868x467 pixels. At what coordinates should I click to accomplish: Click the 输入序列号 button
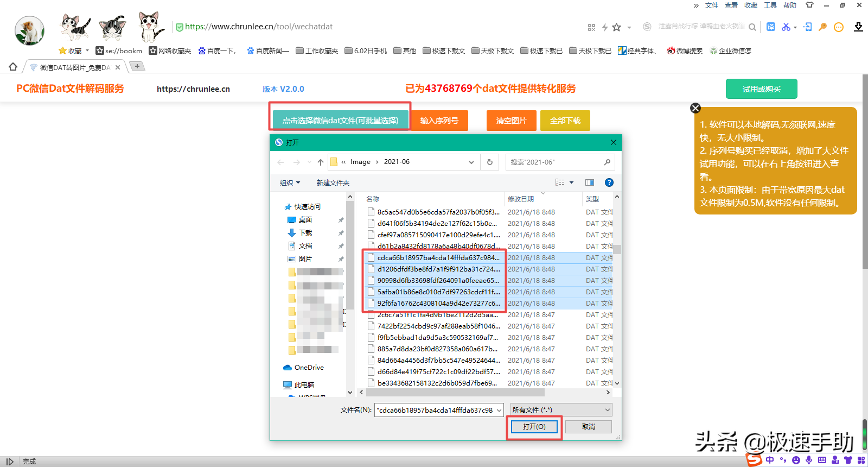[439, 121]
